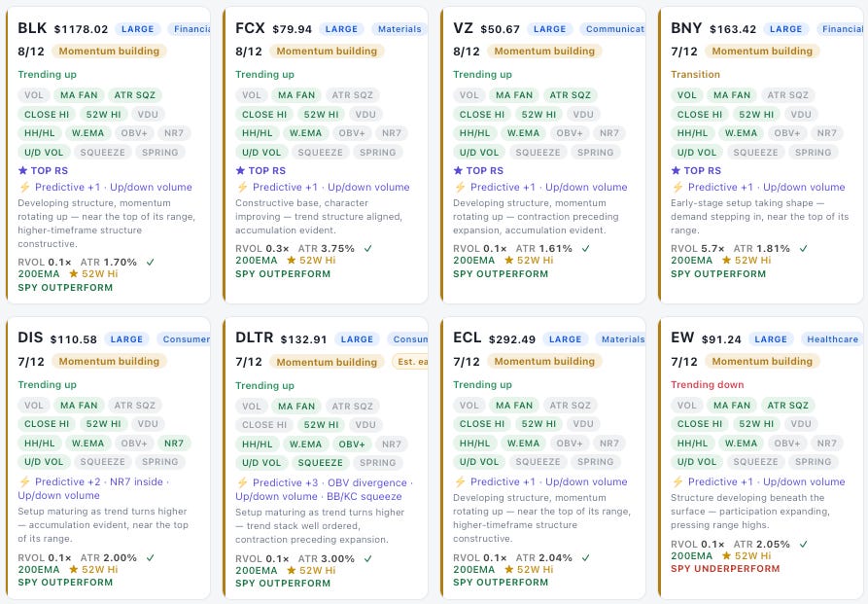Click the VOL chip on BNY card
The height and width of the screenshot is (604, 868).
tap(686, 95)
